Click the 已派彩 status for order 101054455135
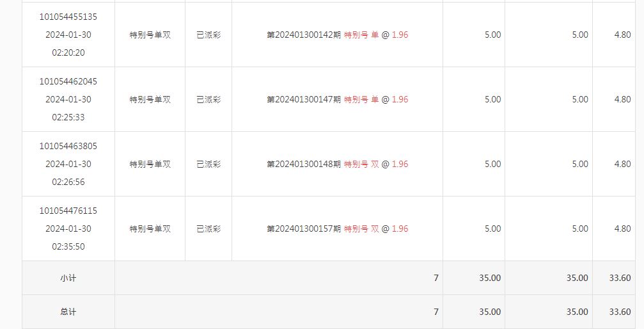644x329 pixels. (x=208, y=35)
